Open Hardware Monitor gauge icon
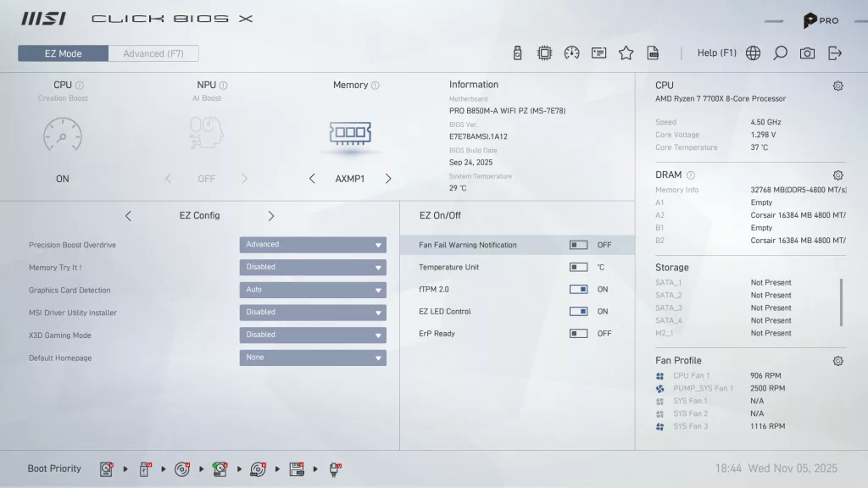Viewport: 868px width, 488px height. point(572,53)
